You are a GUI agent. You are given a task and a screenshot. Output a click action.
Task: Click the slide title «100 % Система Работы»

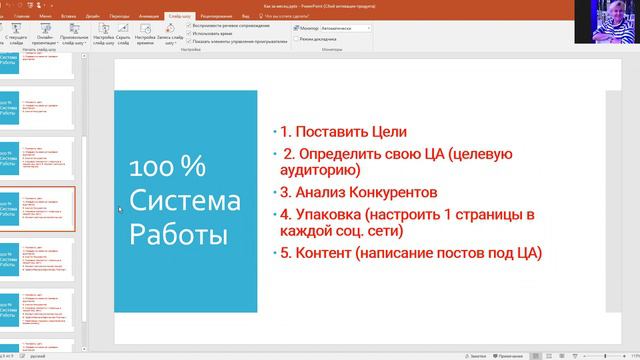185,201
